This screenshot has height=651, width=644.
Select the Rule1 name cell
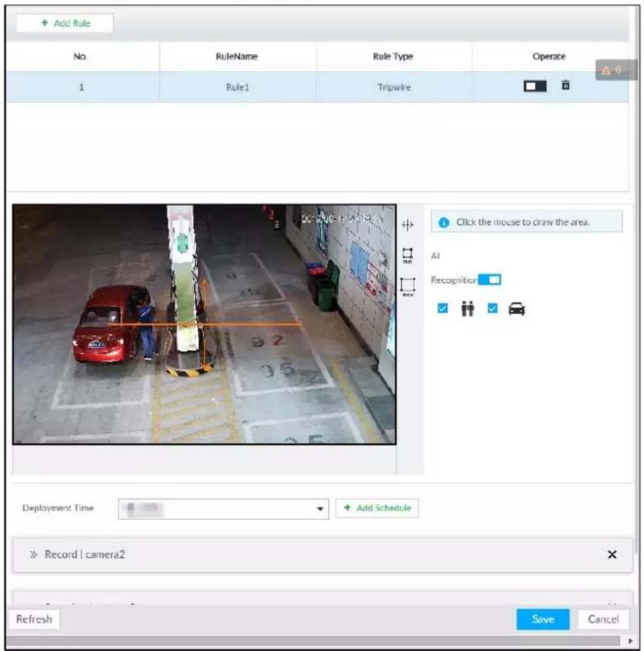coord(237,87)
